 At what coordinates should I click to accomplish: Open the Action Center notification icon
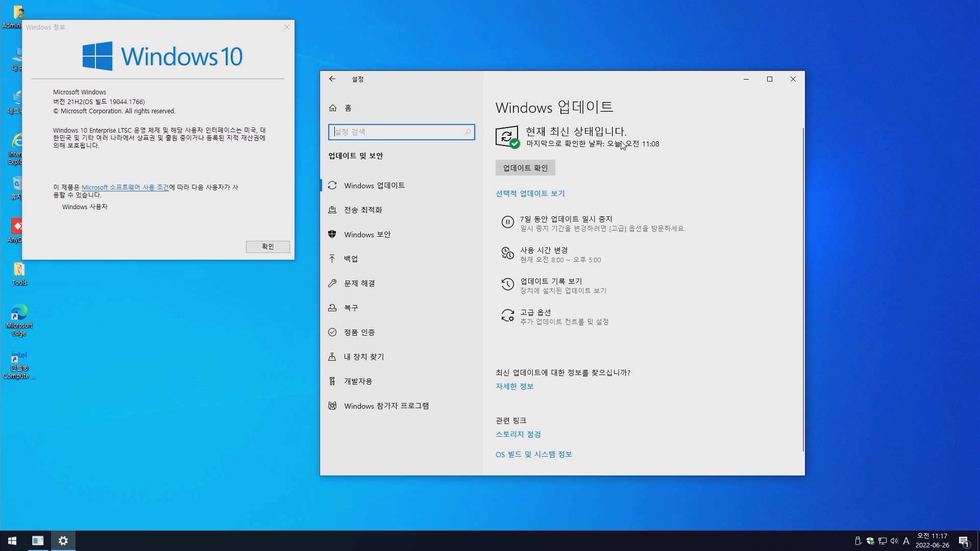tap(964, 541)
